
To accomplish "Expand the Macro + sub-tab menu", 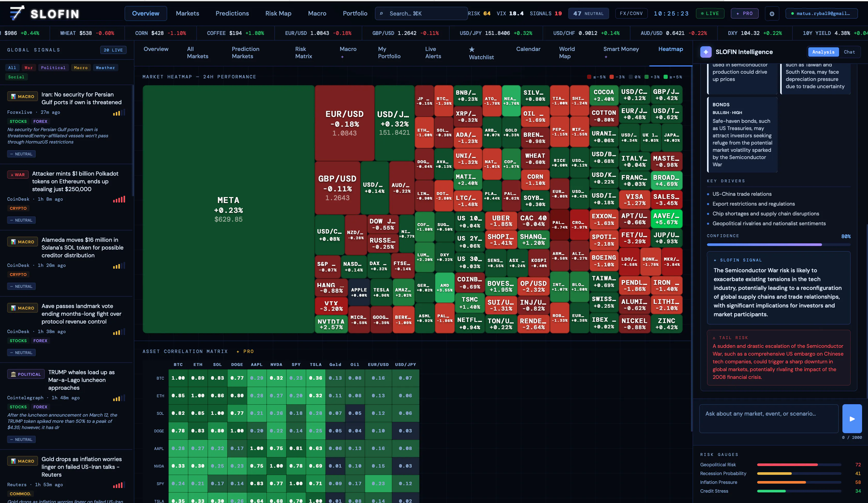I will pos(348,52).
